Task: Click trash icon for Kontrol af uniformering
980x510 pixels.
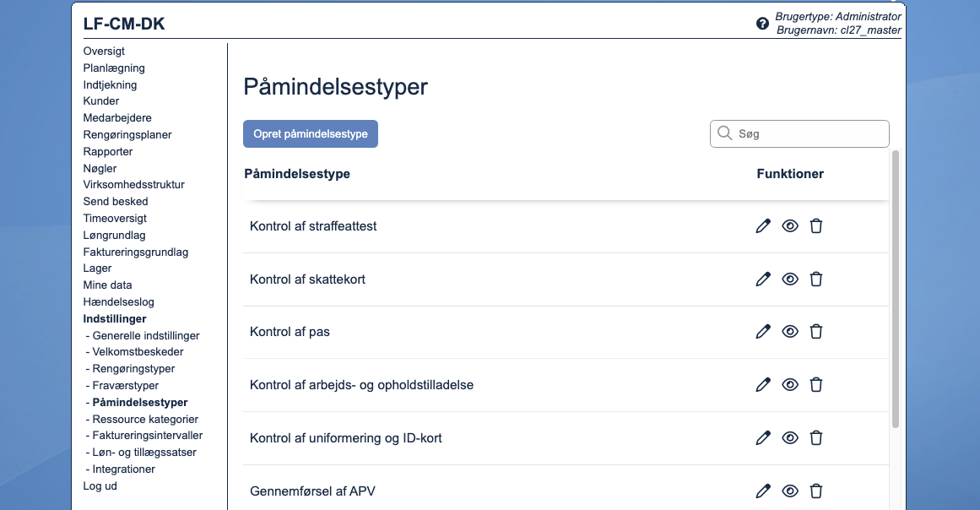Action: [x=815, y=438]
